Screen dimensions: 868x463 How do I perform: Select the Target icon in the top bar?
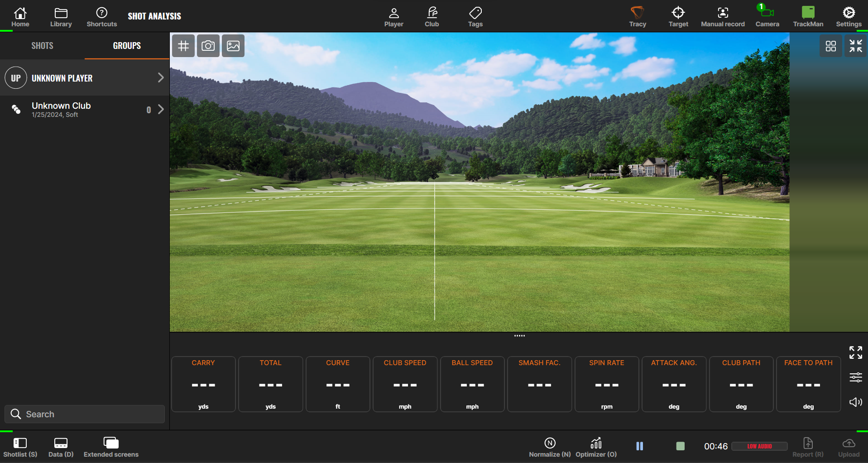pos(678,16)
